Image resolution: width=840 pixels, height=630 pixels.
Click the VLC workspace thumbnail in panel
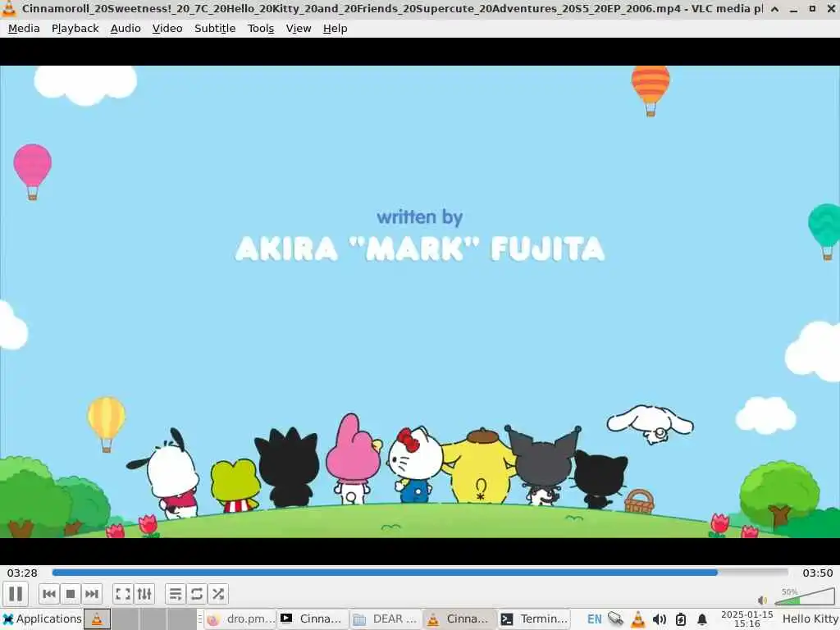point(97,619)
